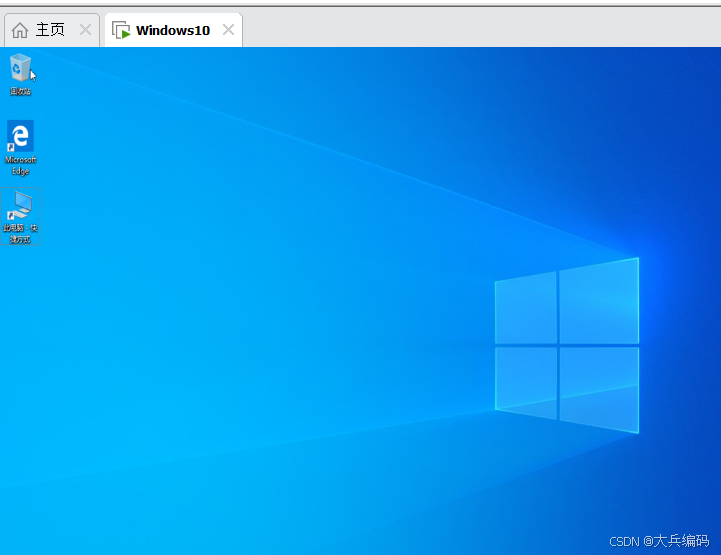Select the Microsoft Edge desktop shortcut
The image size is (721, 555).
[20, 148]
